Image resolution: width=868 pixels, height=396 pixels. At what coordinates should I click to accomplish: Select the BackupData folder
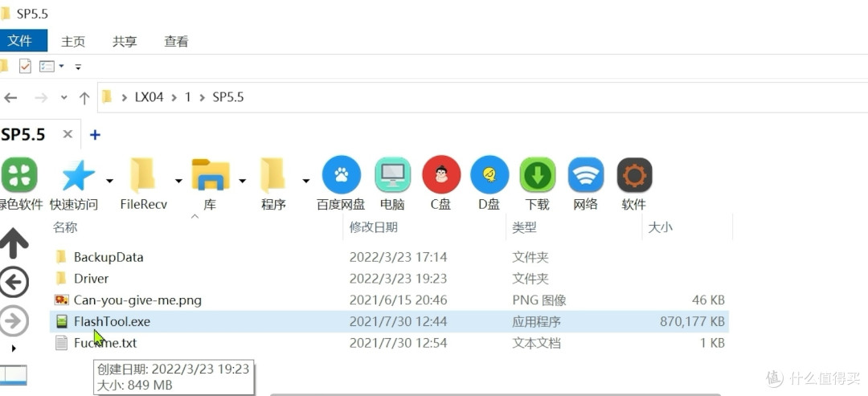point(108,257)
